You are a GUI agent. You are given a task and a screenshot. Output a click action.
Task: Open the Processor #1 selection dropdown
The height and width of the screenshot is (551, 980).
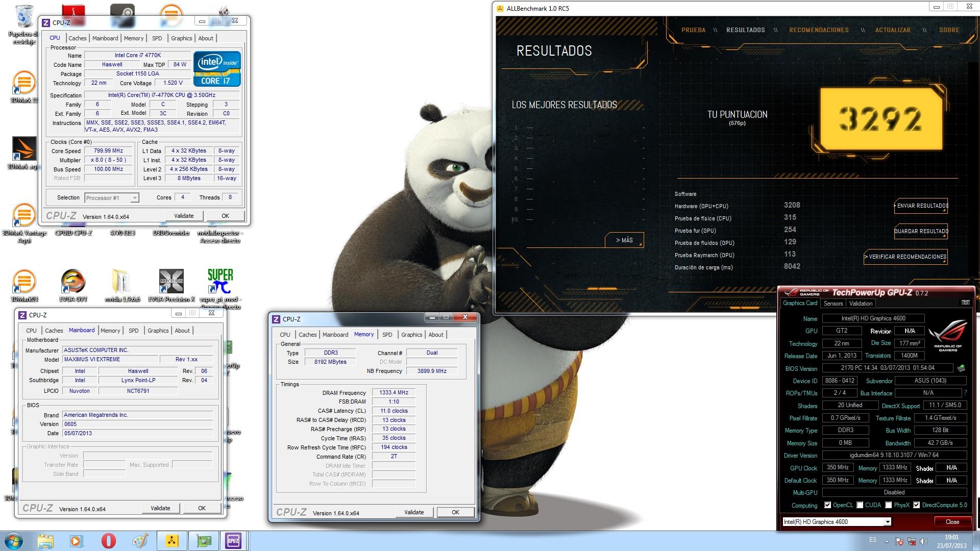tap(135, 198)
